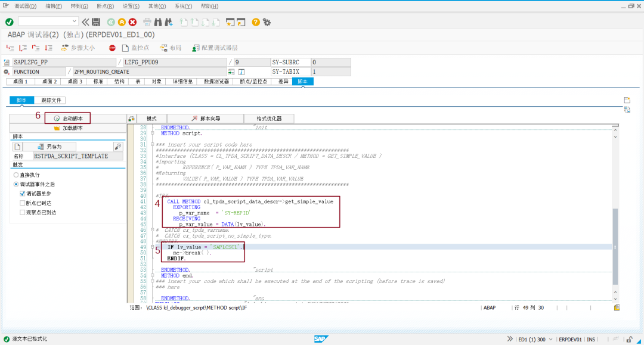644x345 pixels.
Task: Click the RSTPDA_SCRIPT_TEMPLATE name field
Action: tap(78, 156)
